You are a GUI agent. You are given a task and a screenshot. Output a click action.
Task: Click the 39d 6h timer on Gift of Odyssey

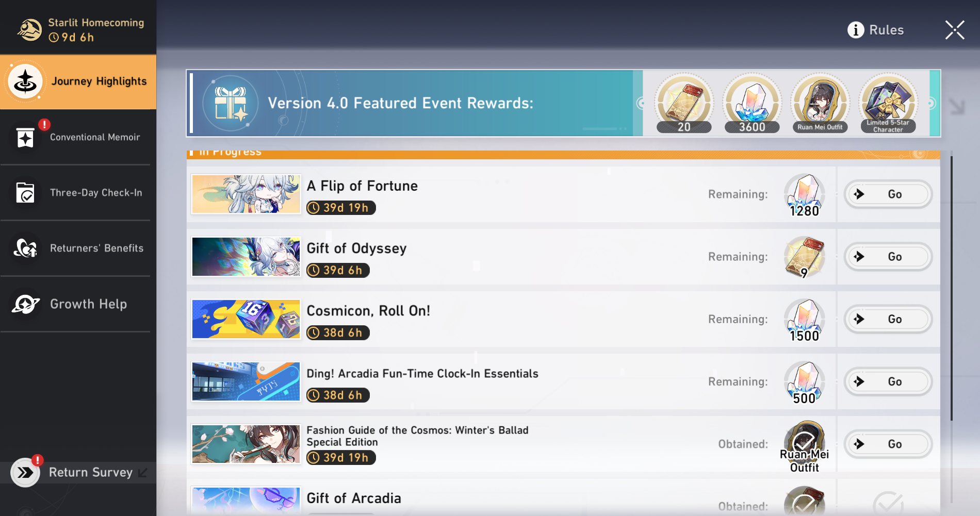click(338, 270)
